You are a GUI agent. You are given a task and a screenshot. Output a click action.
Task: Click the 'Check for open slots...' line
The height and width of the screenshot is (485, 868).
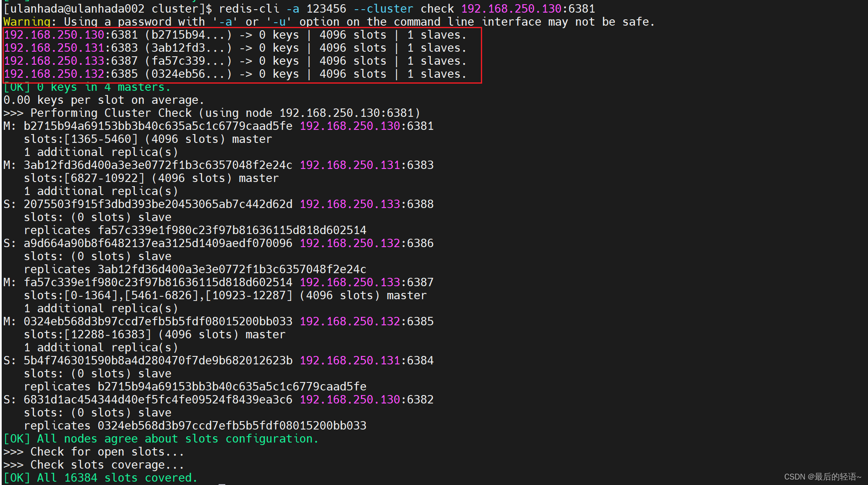coord(94,452)
